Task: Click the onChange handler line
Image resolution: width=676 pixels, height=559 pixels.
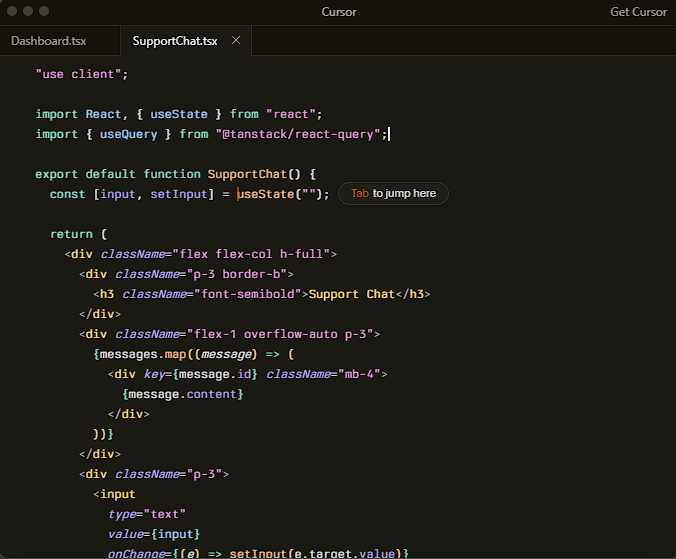Action: coord(258,553)
